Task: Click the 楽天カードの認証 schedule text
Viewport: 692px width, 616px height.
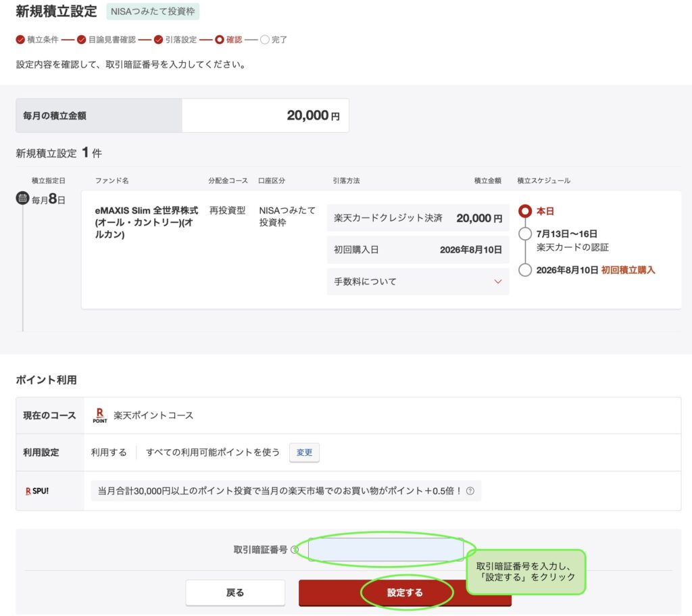Action: pyautogui.click(x=572, y=247)
